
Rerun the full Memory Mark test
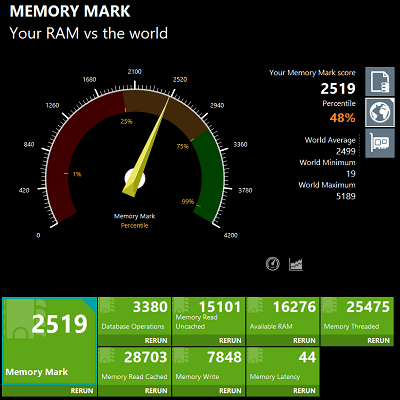(82, 391)
